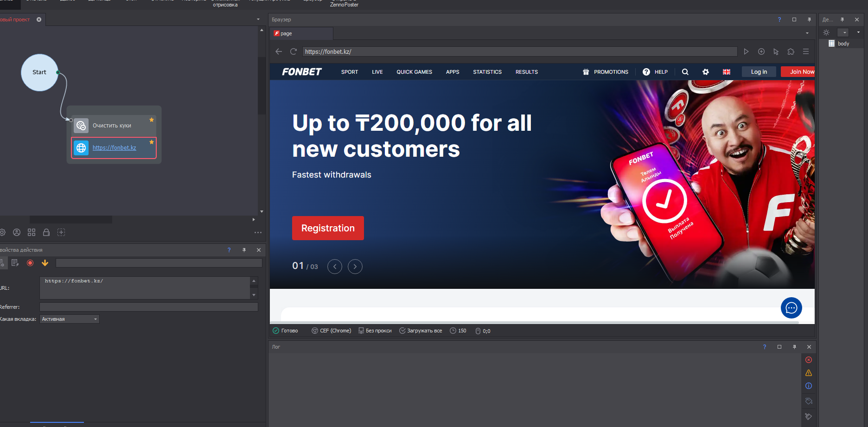Click the browser address bar
This screenshot has height=427, width=868.
(x=520, y=51)
